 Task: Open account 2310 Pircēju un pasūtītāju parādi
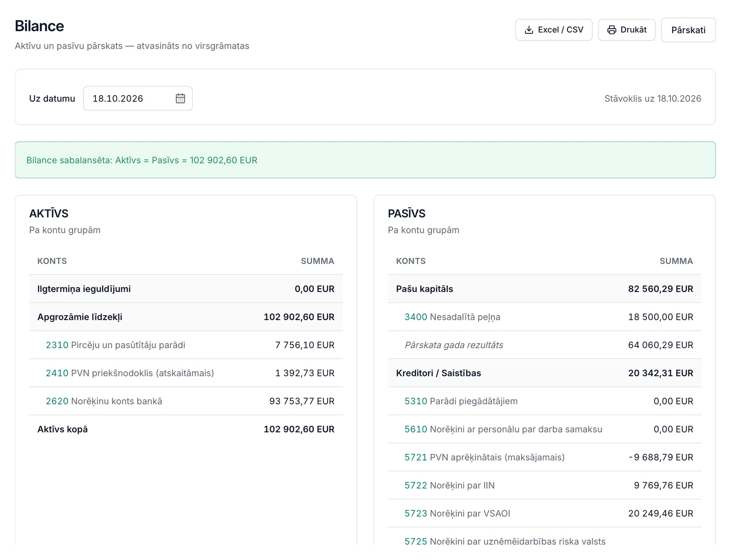point(115,345)
